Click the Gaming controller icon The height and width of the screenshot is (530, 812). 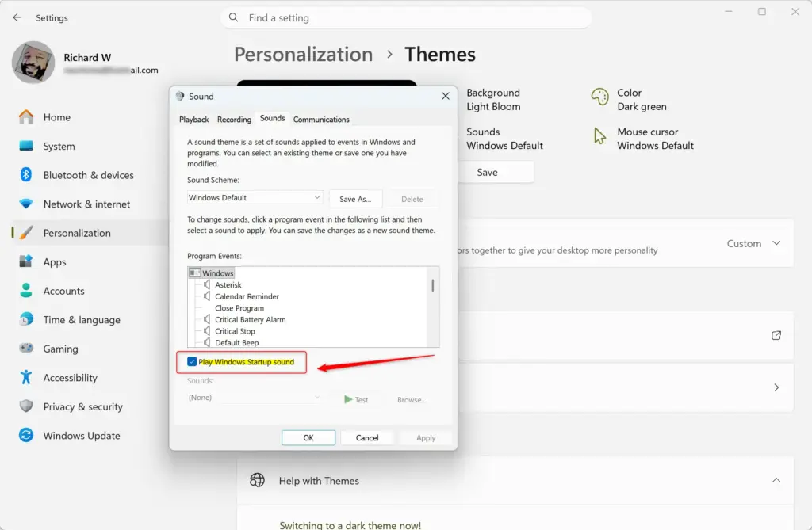26,349
